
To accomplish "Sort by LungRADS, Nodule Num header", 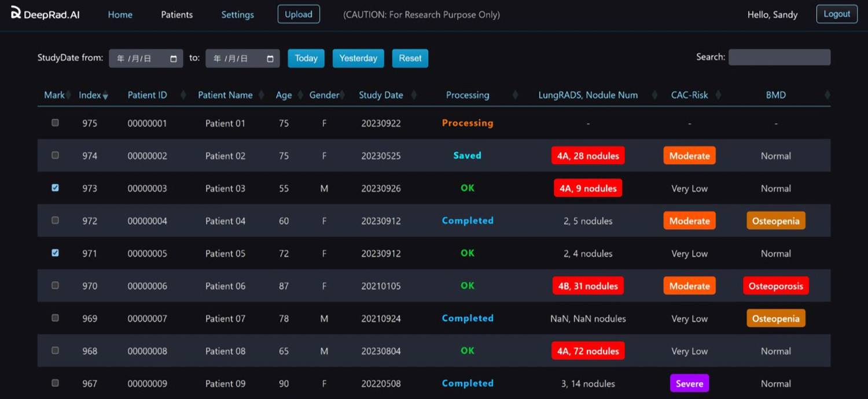I will click(588, 95).
